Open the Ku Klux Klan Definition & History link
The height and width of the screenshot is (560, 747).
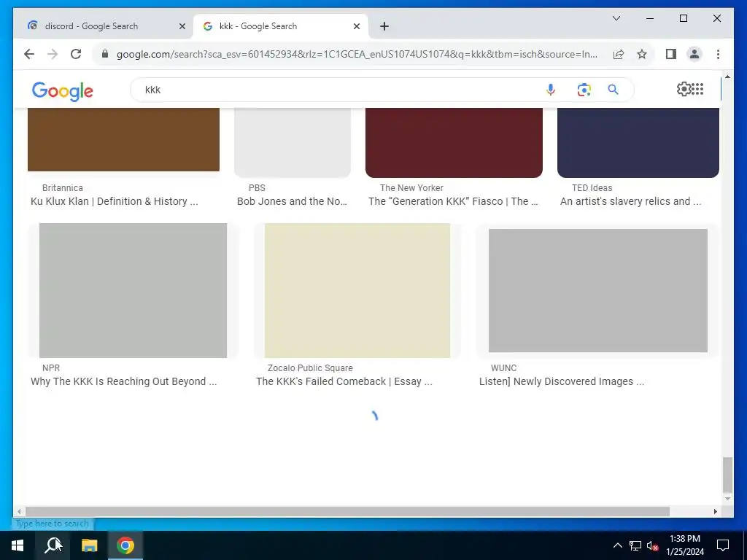pyautogui.click(x=115, y=201)
